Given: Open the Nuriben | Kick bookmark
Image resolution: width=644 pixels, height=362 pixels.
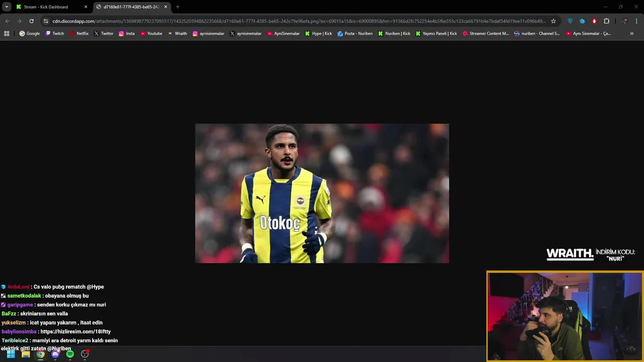Looking at the screenshot, I should click(394, 34).
